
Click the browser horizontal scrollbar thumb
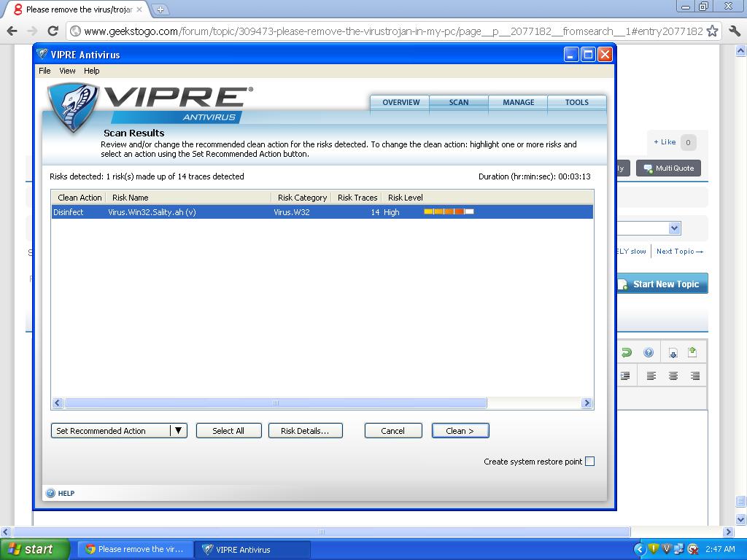[322, 532]
